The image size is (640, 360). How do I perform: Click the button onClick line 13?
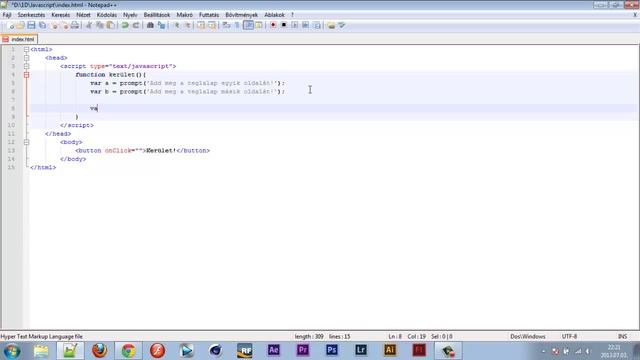point(142,151)
